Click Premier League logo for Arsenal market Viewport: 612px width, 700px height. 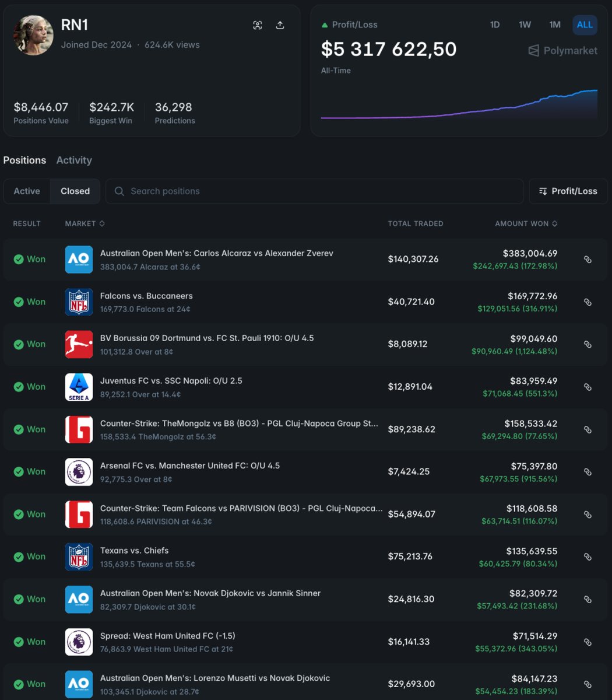click(79, 472)
